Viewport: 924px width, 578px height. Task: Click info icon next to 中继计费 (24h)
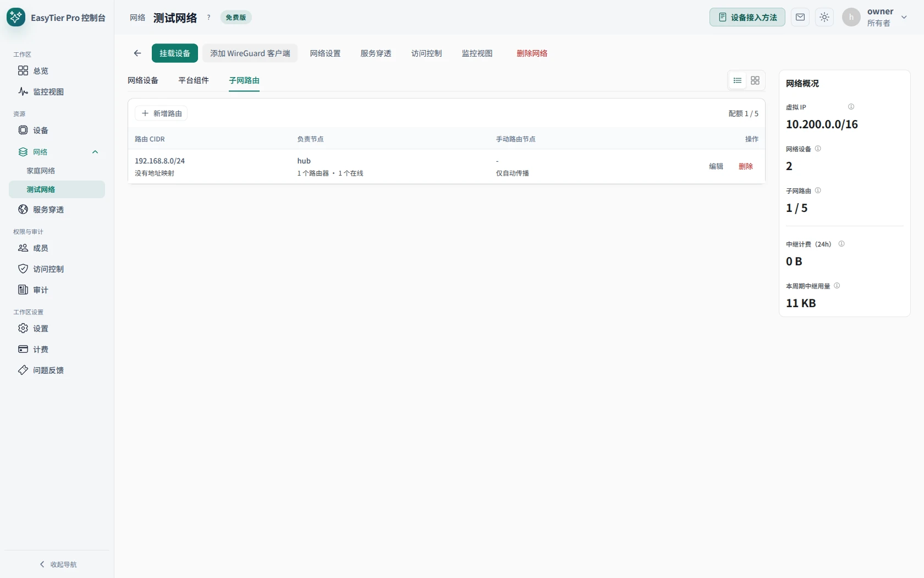842,244
